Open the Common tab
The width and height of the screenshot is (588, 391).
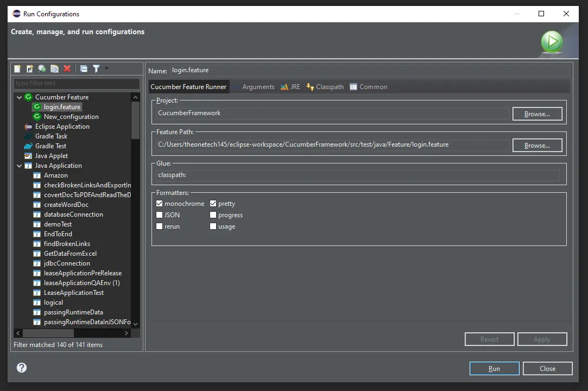click(372, 86)
